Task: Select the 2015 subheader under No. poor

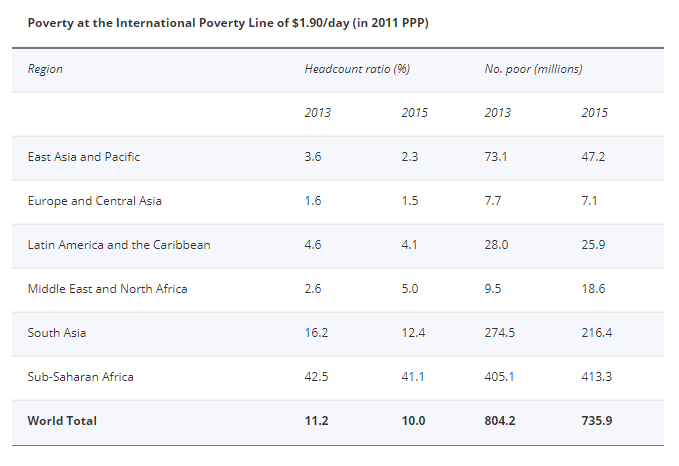Action: coord(594,113)
